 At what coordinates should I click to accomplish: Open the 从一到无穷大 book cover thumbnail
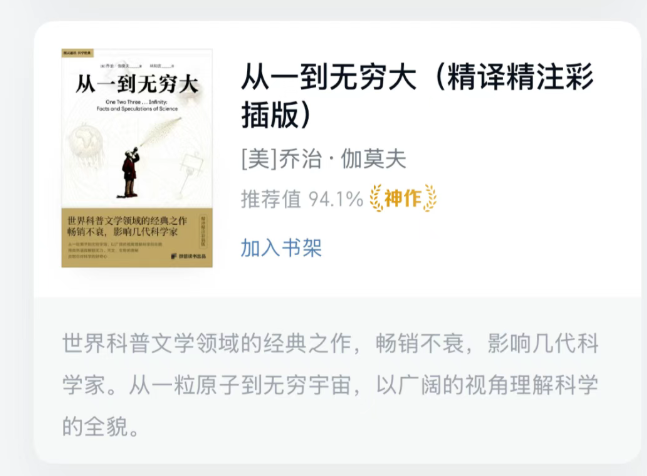[137, 158]
